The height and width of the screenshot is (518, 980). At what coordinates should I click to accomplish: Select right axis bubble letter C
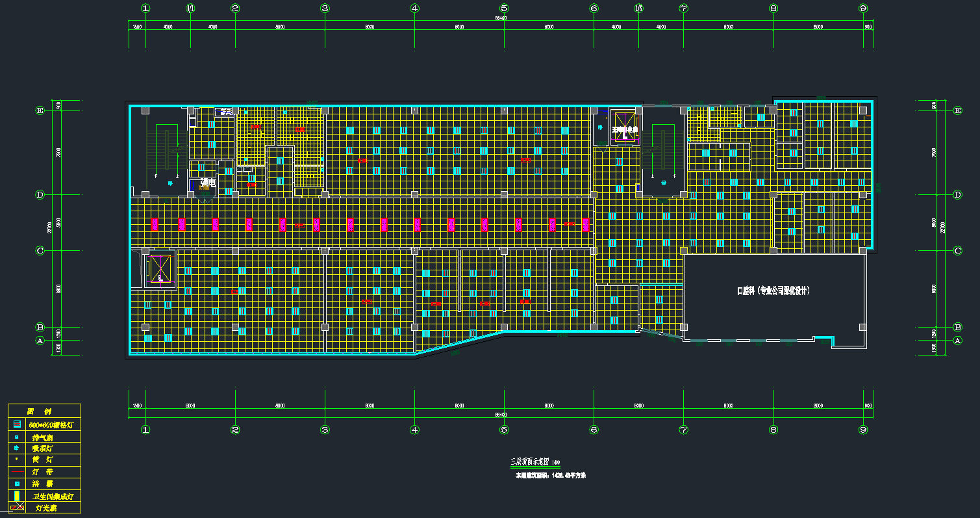click(x=957, y=250)
